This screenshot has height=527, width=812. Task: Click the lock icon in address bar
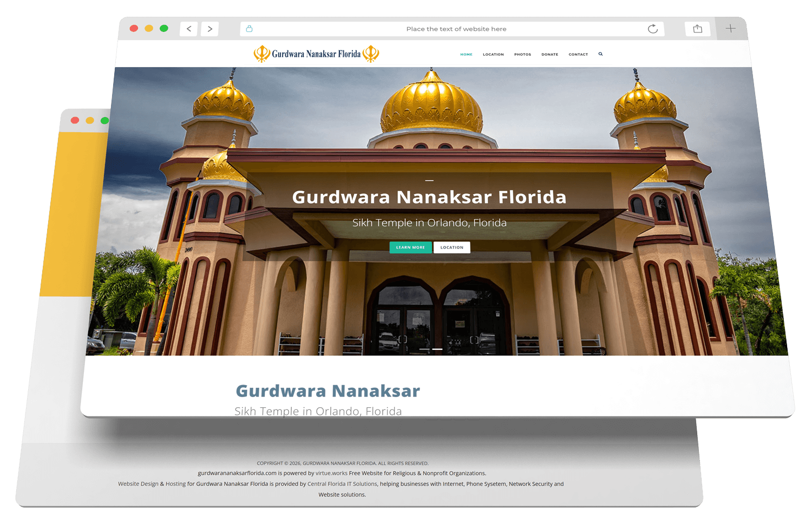tap(250, 29)
